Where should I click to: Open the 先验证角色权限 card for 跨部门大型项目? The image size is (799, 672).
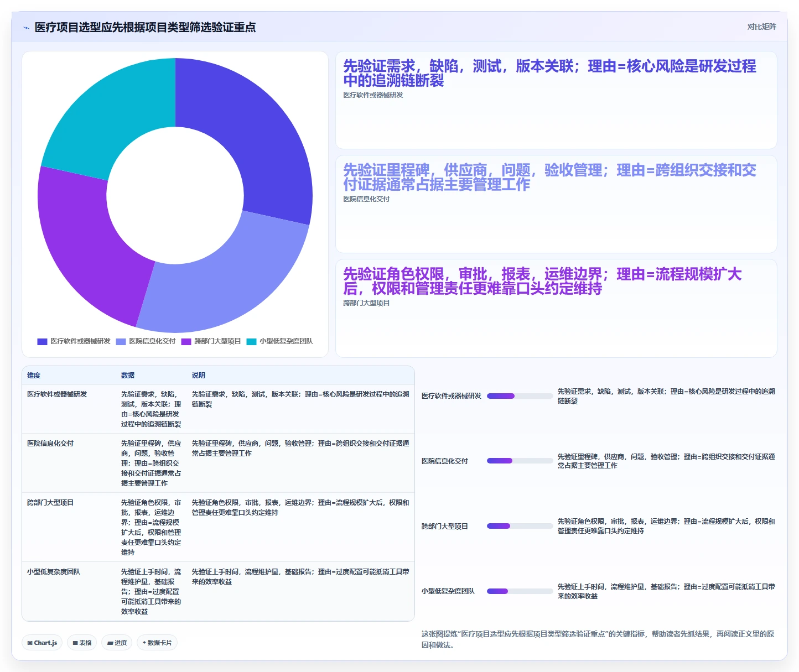(556, 308)
